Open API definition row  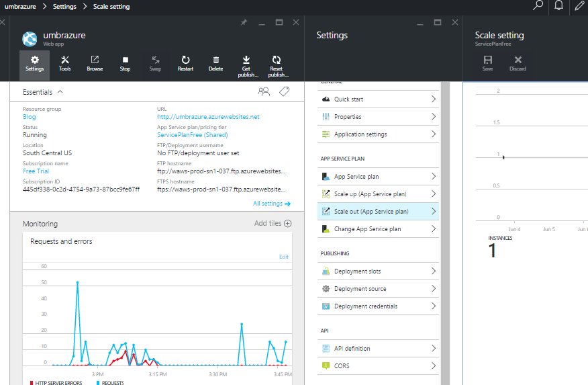(x=378, y=349)
